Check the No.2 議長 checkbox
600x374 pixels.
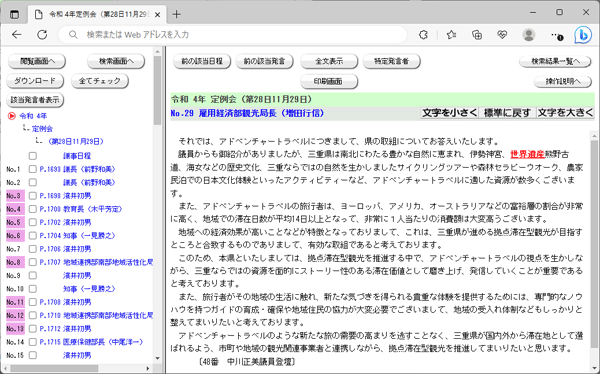[33, 182]
